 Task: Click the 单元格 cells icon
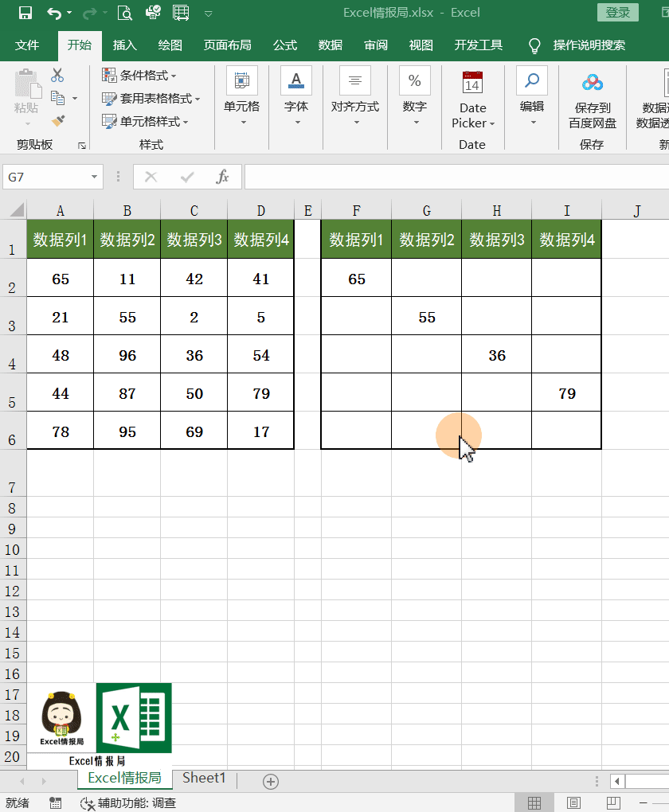[x=241, y=80]
